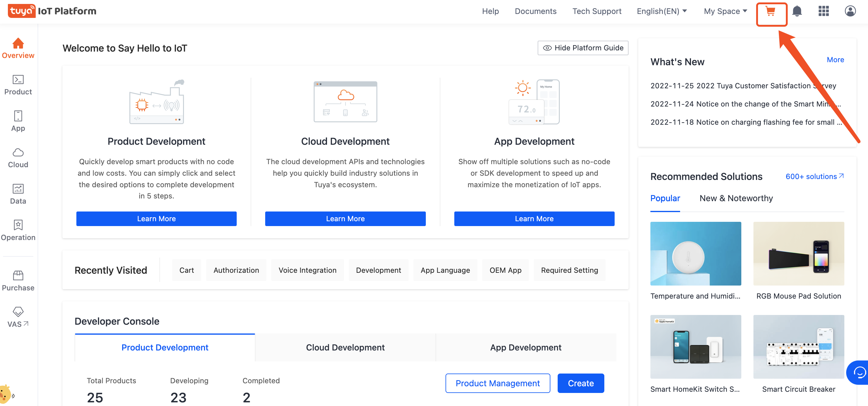The width and height of the screenshot is (868, 406).
Task: Click Learn More under Cloud Development
Action: (346, 219)
